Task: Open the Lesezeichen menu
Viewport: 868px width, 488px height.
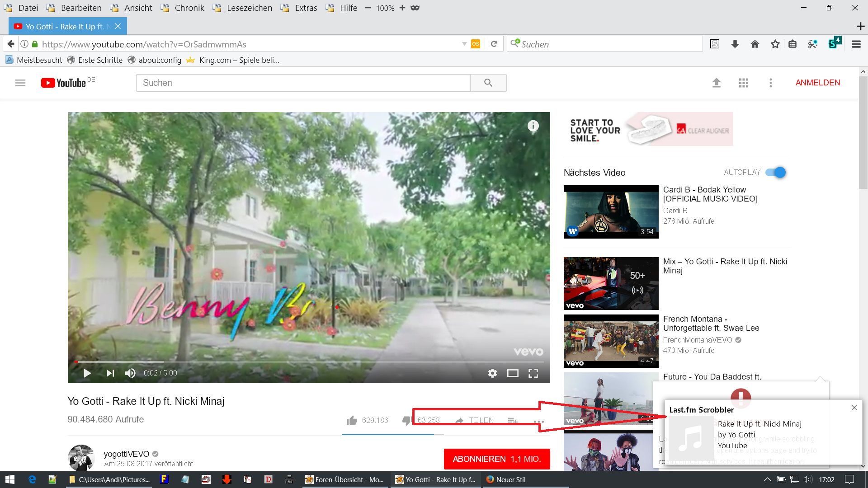Action: pos(249,8)
